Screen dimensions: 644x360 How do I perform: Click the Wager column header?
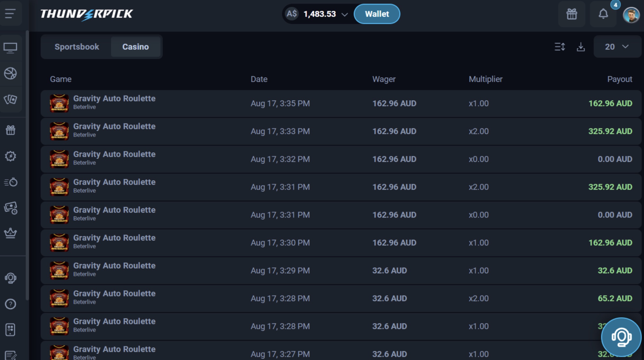point(384,79)
